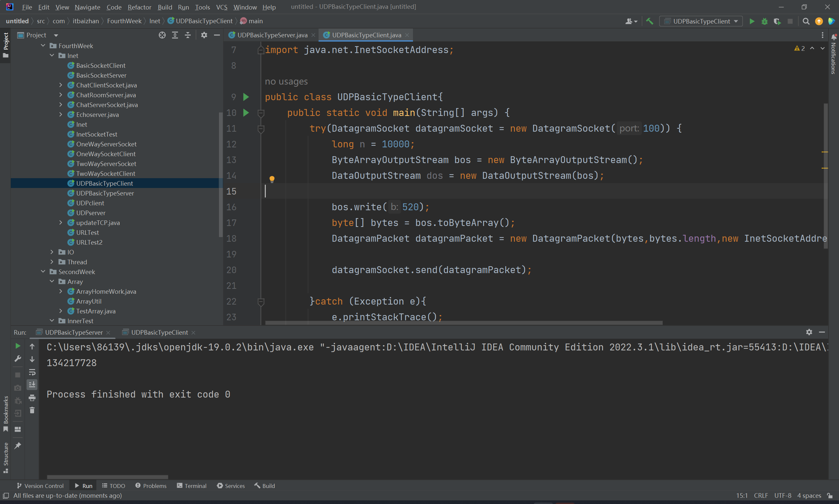The width and height of the screenshot is (839, 504).
Task: Collapse the SecondWeek folder
Action: (x=43, y=272)
